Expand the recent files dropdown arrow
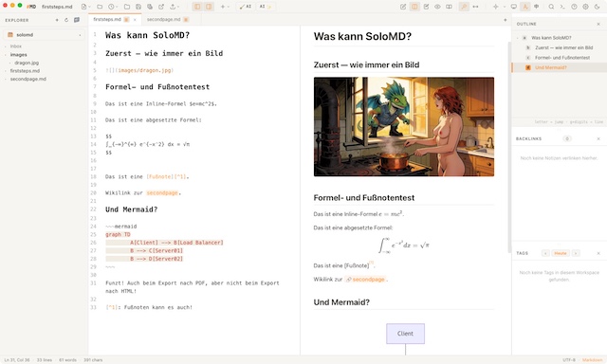Viewport: 607px width, 364px height. click(x=117, y=7)
